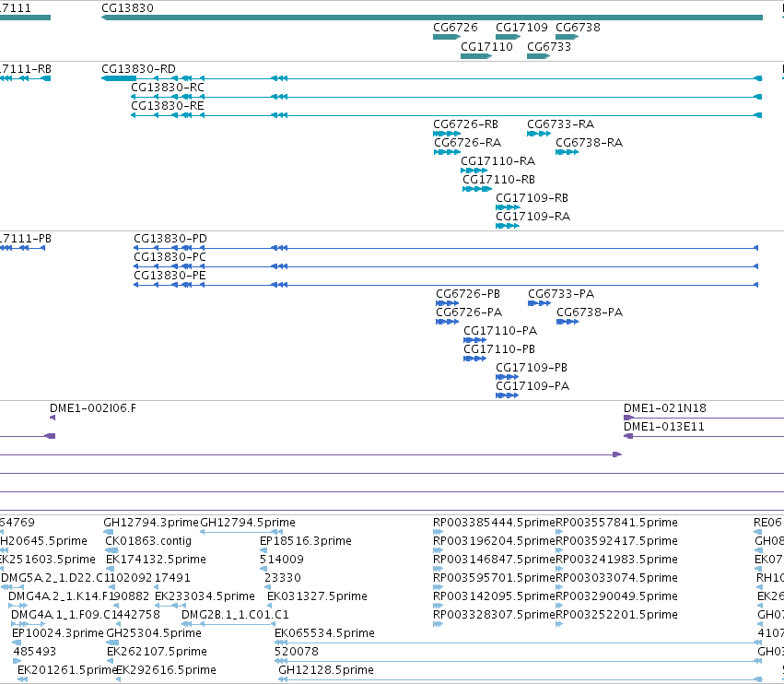Screen dimensions: 784x684
Task: Select the RP003595701.5prime EST label
Action: coord(494,578)
